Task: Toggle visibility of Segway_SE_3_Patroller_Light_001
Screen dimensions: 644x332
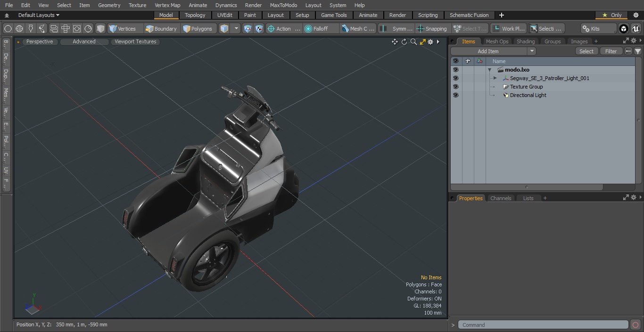Action: [x=455, y=78]
